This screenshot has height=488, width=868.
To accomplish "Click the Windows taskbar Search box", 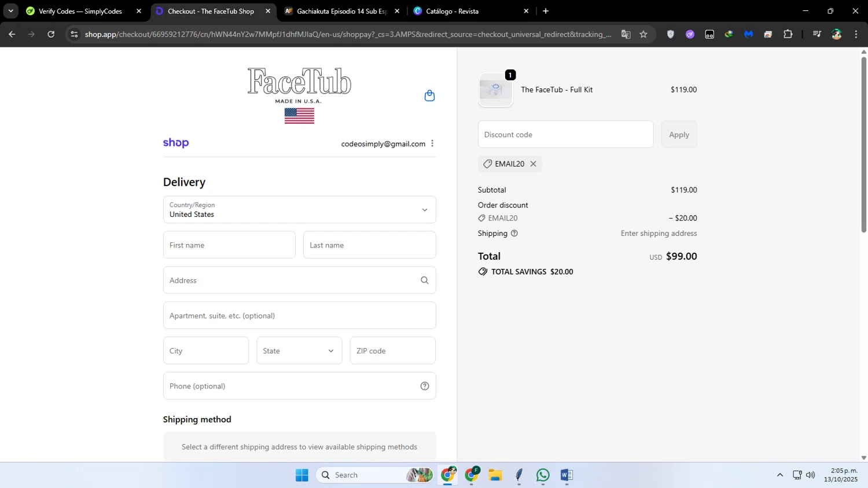I will click(x=375, y=475).
